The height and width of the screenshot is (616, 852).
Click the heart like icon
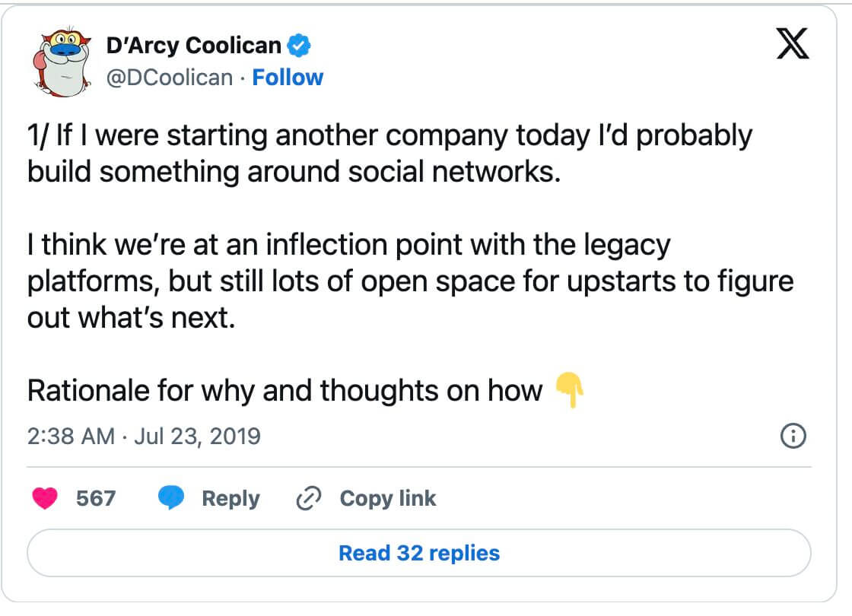click(46, 499)
